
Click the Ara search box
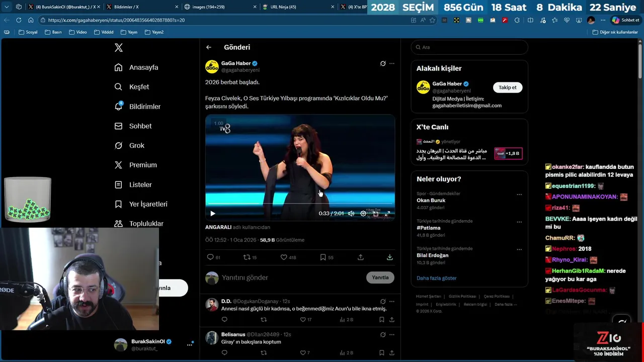click(x=469, y=47)
